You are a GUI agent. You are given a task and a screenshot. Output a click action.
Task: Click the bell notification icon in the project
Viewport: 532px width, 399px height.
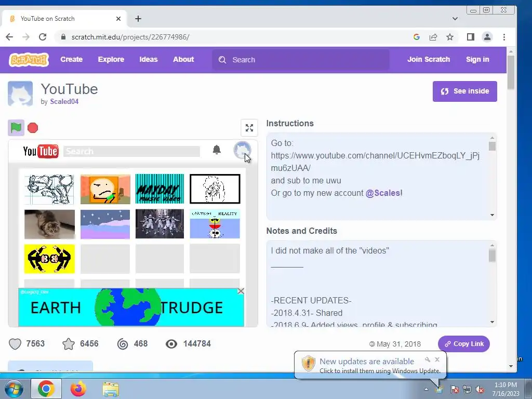point(217,150)
